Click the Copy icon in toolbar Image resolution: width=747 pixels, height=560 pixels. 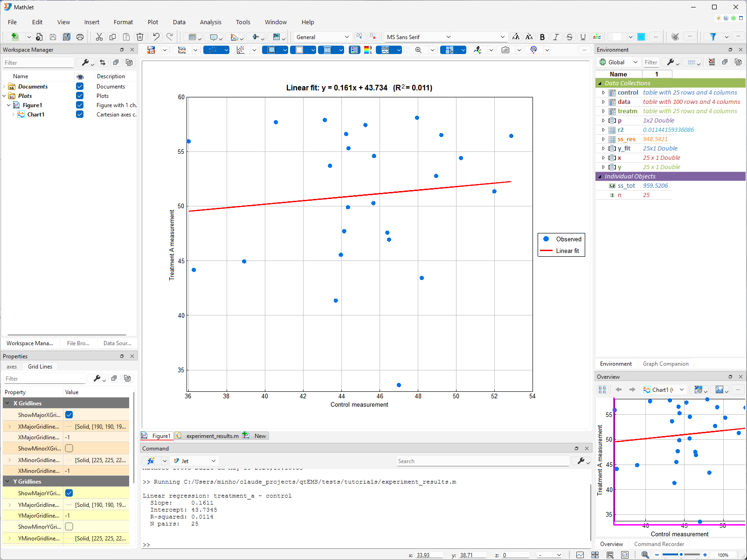click(113, 37)
